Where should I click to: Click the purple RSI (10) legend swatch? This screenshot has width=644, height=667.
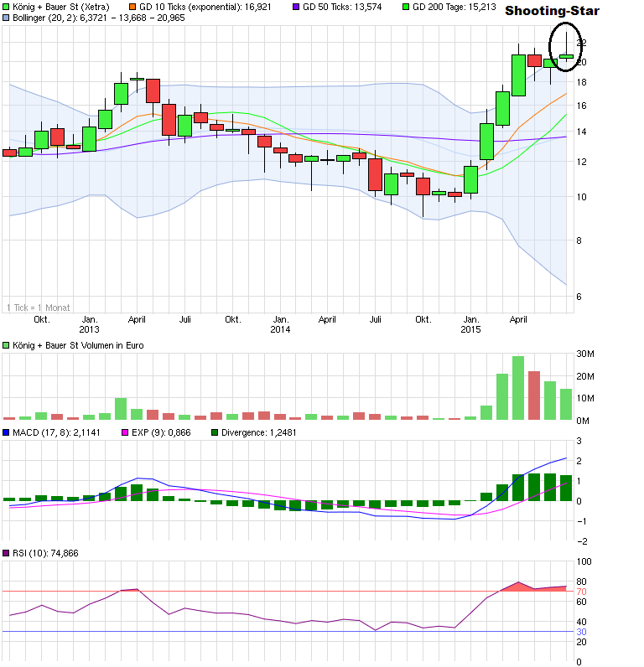pyautogui.click(x=7, y=553)
